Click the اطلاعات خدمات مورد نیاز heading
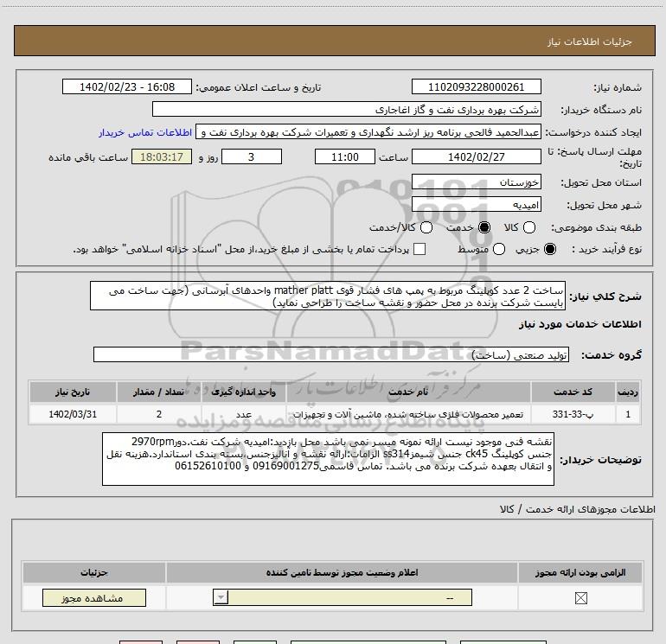The width and height of the screenshot is (666, 644). tap(580, 324)
